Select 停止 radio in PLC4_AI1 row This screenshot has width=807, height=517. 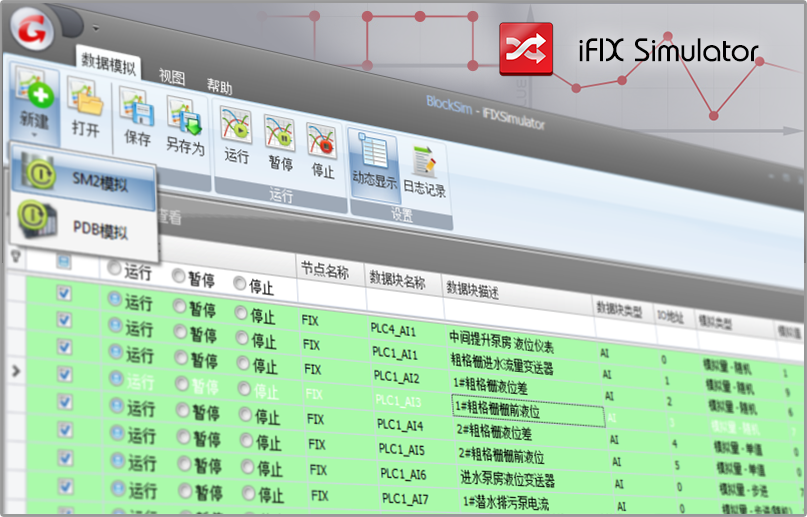point(241,313)
